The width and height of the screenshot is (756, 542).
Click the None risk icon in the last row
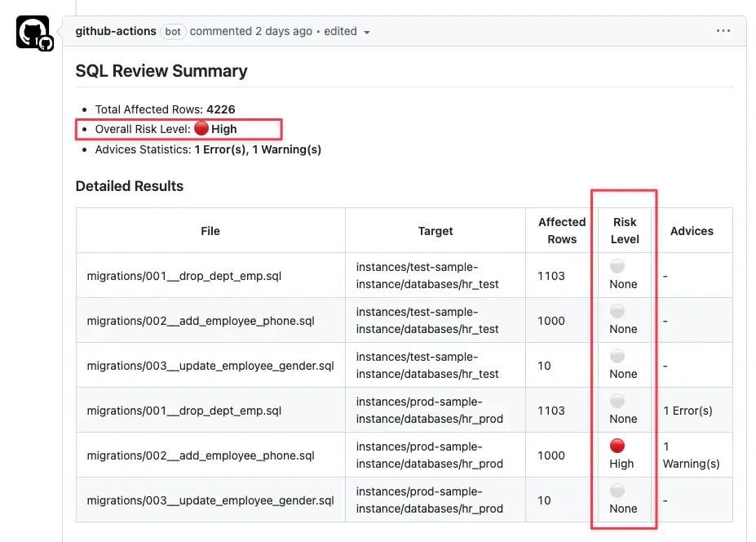(617, 490)
